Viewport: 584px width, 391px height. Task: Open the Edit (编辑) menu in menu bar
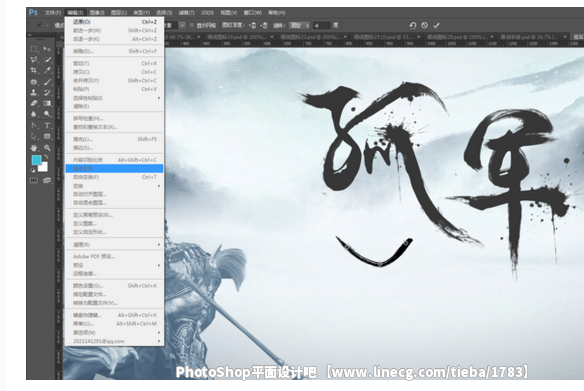[75, 13]
